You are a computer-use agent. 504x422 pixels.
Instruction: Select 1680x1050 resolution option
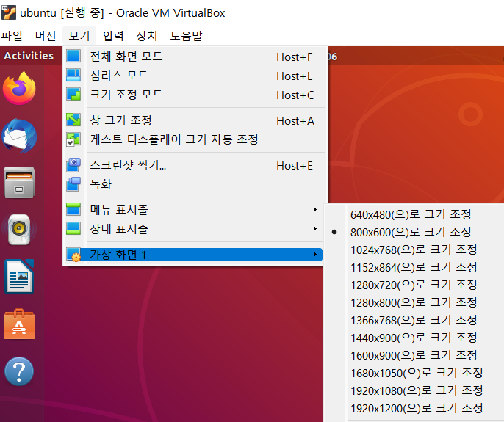[417, 373]
